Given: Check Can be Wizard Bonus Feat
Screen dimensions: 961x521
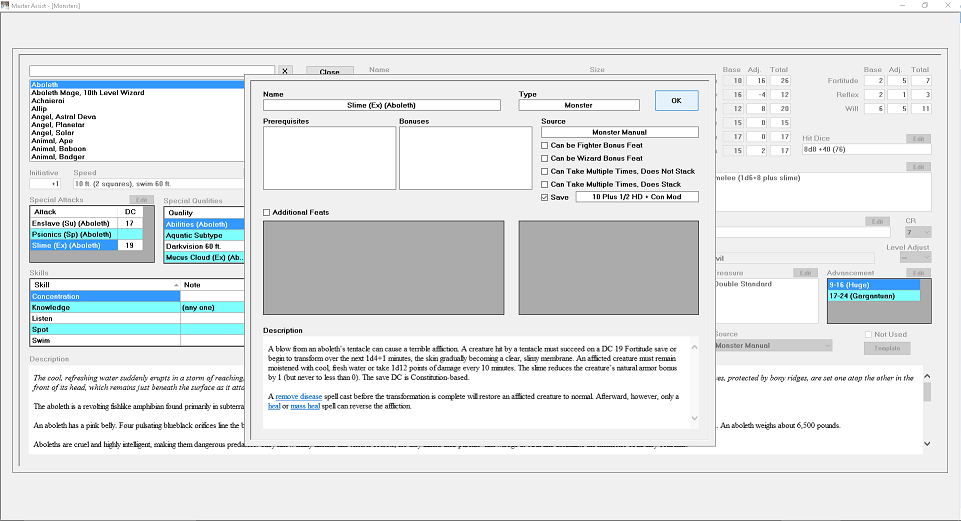Looking at the screenshot, I should click(544, 158).
